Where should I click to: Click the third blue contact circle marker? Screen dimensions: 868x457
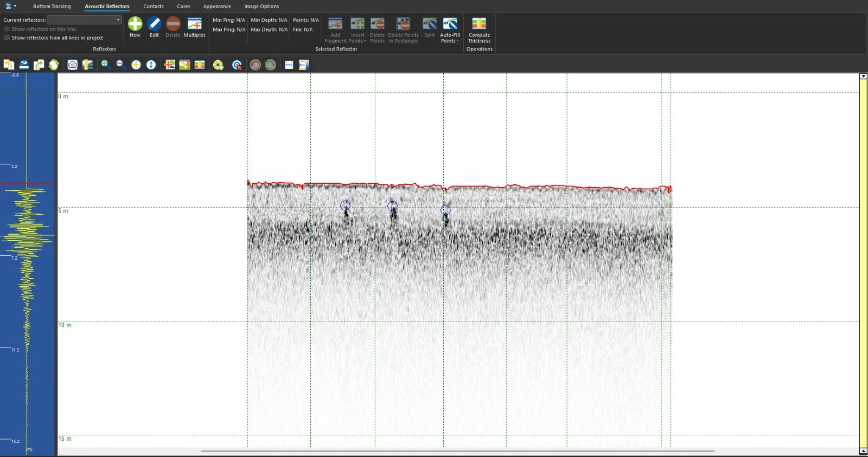point(445,210)
